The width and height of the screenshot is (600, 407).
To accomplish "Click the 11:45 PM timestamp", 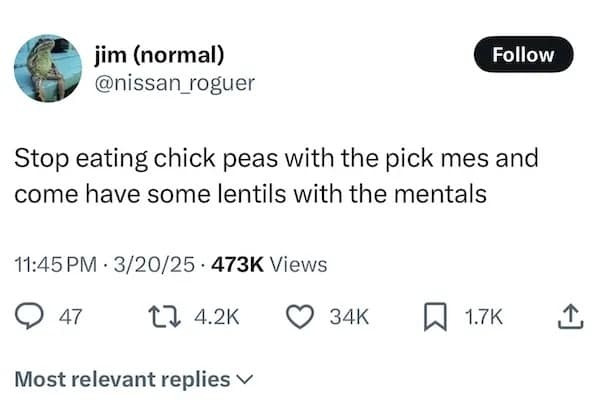I will click(56, 264).
